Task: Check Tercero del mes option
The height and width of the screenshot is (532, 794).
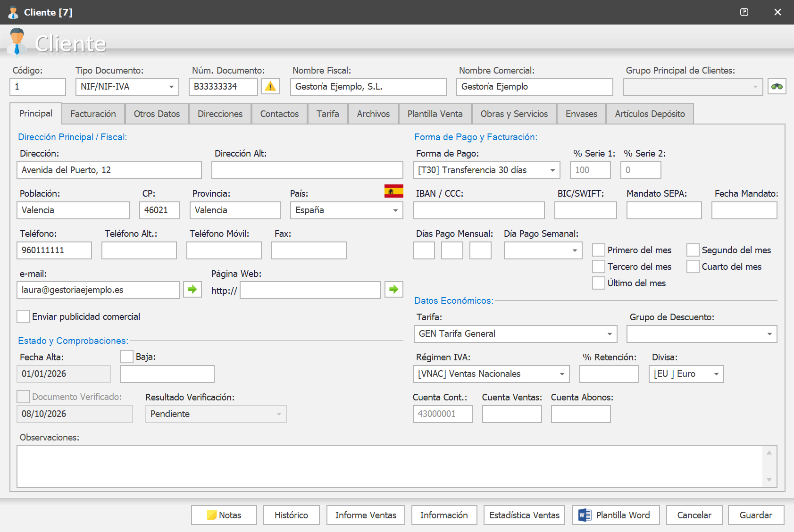Action: pyautogui.click(x=599, y=266)
